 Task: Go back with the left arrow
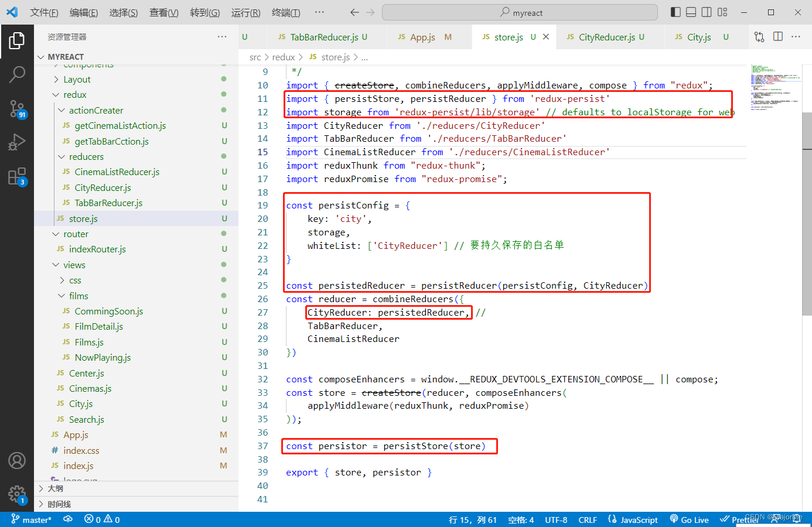click(x=354, y=12)
